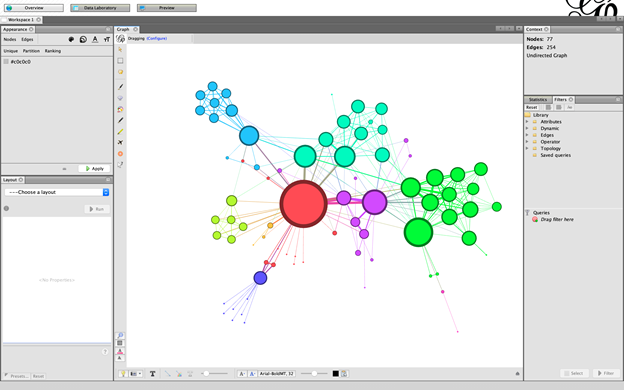Select the label color appearance icon
624x390 pixels.
point(95,39)
